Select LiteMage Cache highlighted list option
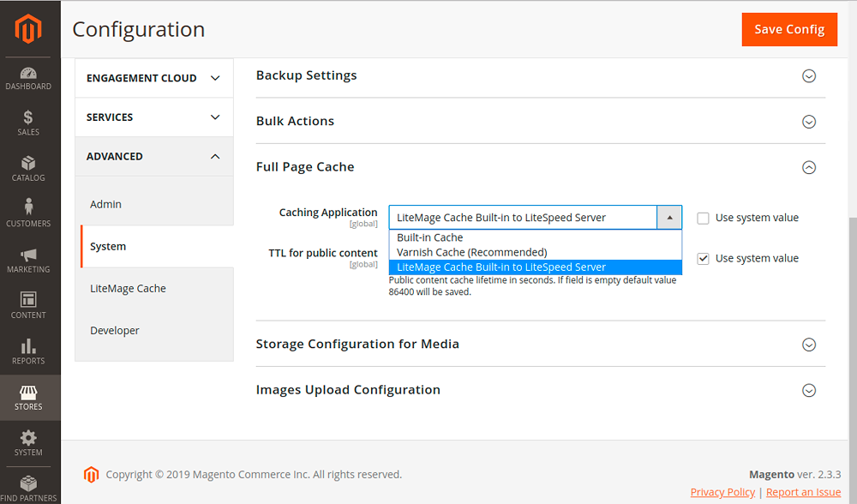The width and height of the screenshot is (857, 504). coord(535,267)
